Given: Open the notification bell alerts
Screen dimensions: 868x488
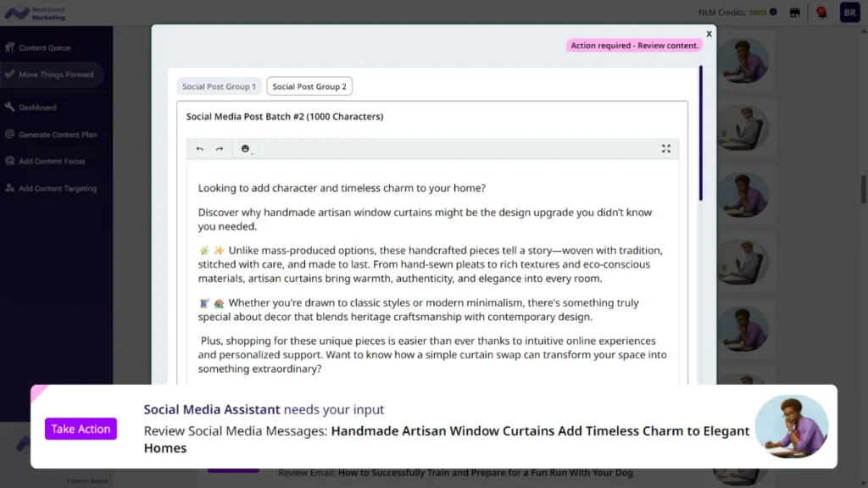Looking at the screenshot, I should tap(821, 13).
